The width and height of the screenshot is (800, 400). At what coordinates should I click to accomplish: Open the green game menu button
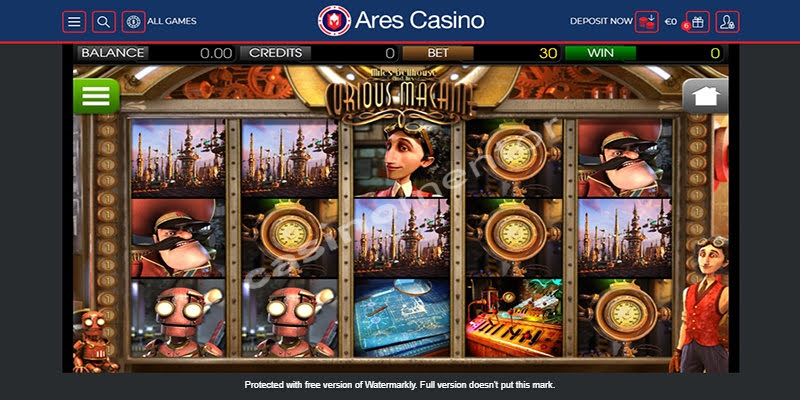(x=96, y=95)
